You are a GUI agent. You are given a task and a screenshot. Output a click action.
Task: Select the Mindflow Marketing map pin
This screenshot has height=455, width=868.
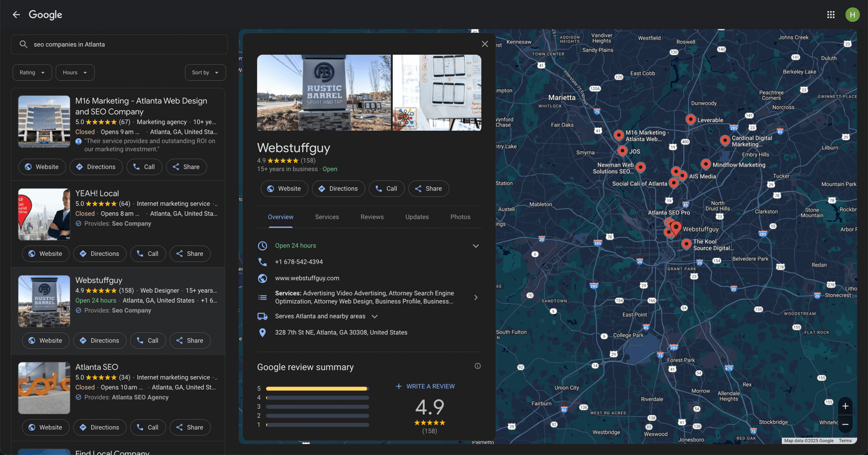click(706, 164)
